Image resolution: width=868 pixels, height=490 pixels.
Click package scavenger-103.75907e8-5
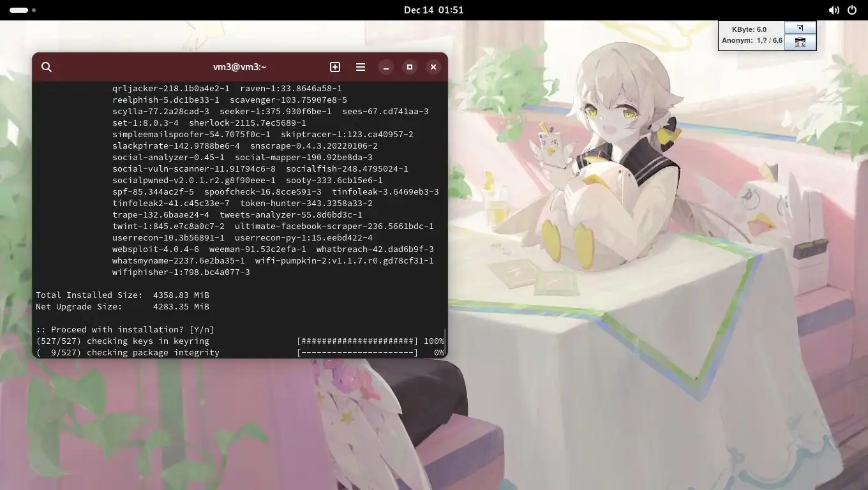pyautogui.click(x=288, y=100)
